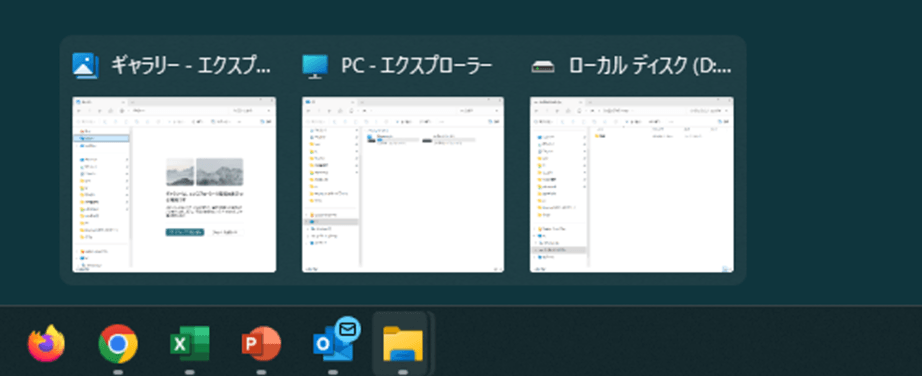The width and height of the screenshot is (922, 376).
Task: Click the ギャラリー preview title text
Action: click(191, 66)
